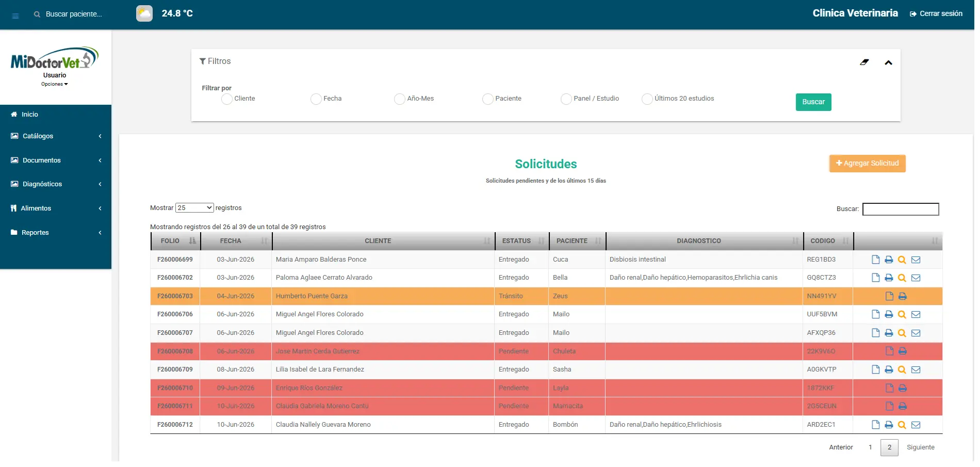Expand the Catálogos sidebar menu
Viewport: 980px width, 467px height.
(x=56, y=136)
